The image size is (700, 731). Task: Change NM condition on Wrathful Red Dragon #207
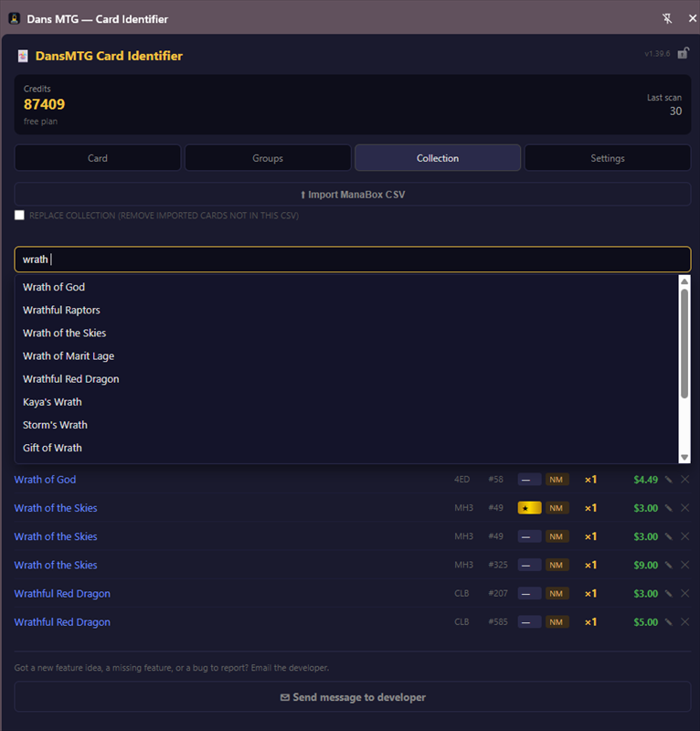click(557, 593)
